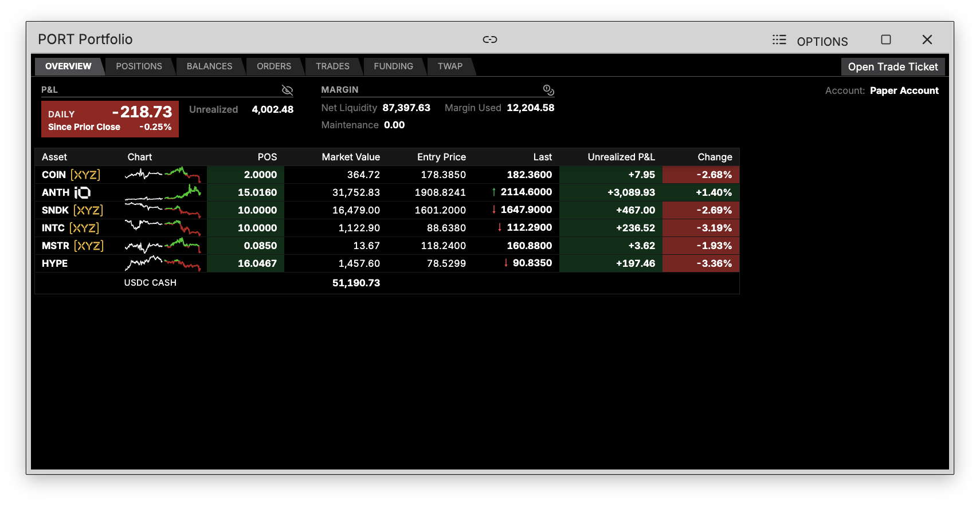This screenshot has height=505, width=980.
Task: Click the Paper Account selector
Action: 904,90
